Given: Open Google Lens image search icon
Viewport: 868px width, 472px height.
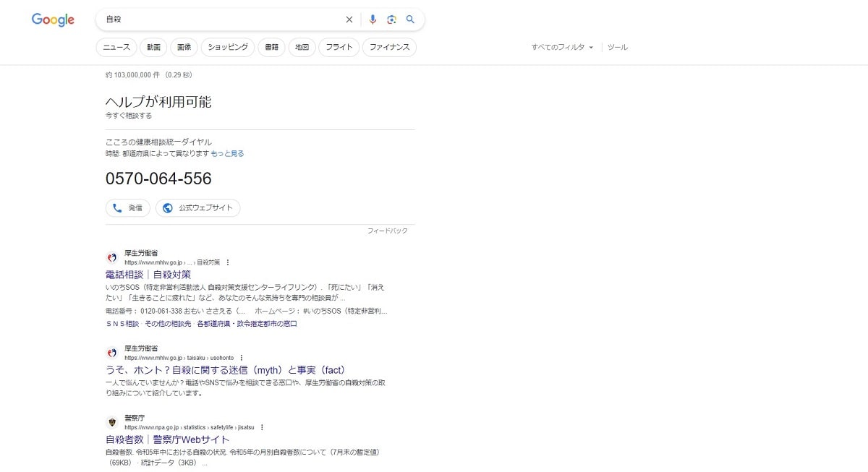Looking at the screenshot, I should pyautogui.click(x=391, y=20).
